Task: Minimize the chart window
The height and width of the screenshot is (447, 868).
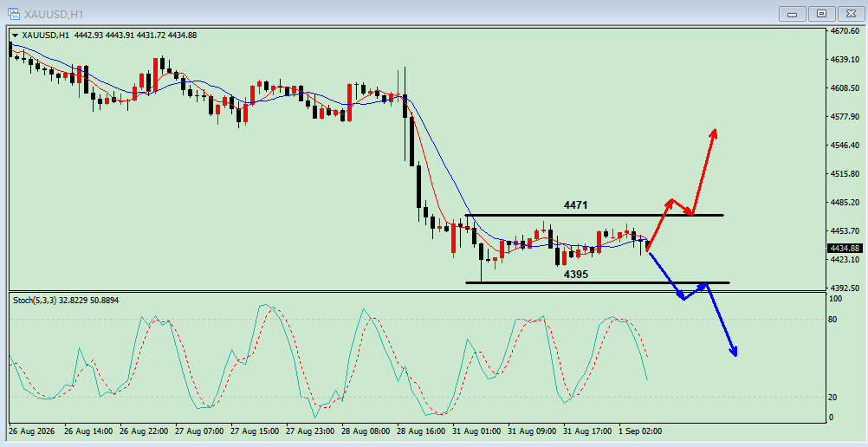Action: pyautogui.click(x=792, y=14)
